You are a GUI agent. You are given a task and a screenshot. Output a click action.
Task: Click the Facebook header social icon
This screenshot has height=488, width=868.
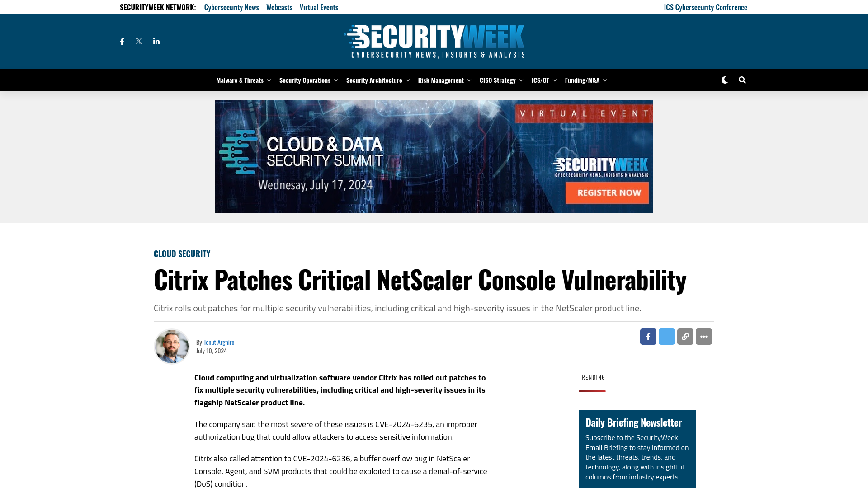point(122,41)
